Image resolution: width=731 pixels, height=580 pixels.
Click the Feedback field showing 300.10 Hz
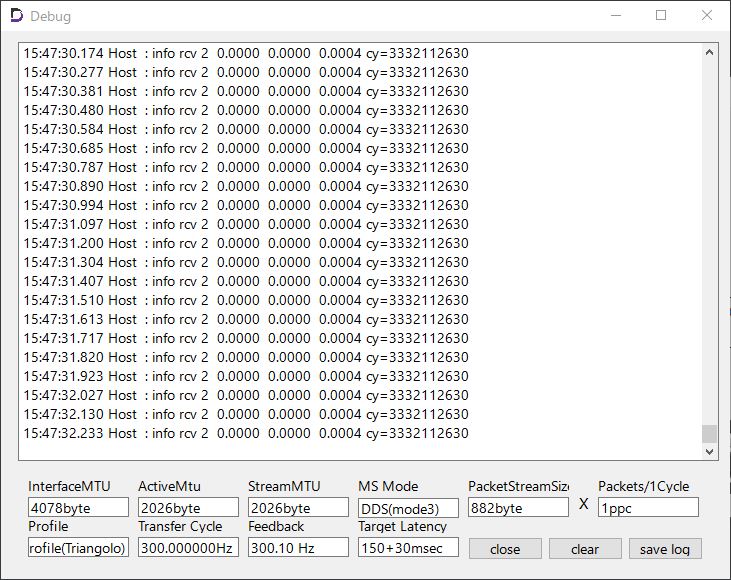click(298, 547)
